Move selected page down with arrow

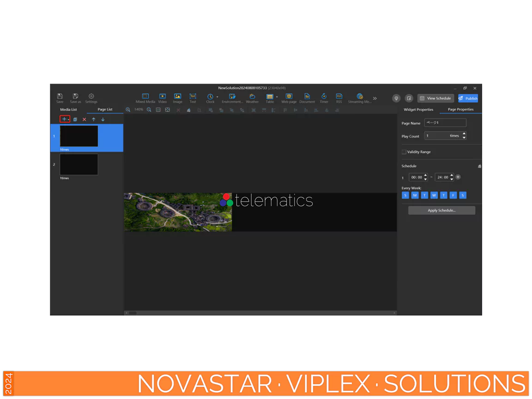click(103, 120)
